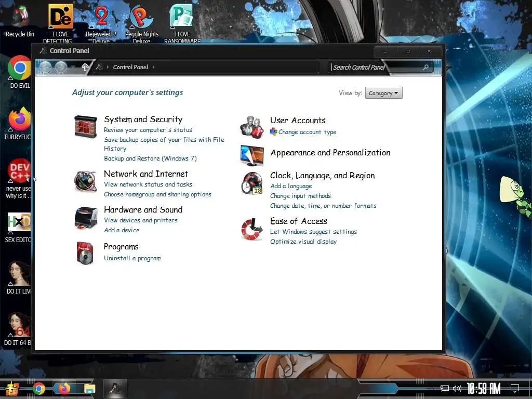Click the Clock, Language, and Region icon

click(252, 183)
